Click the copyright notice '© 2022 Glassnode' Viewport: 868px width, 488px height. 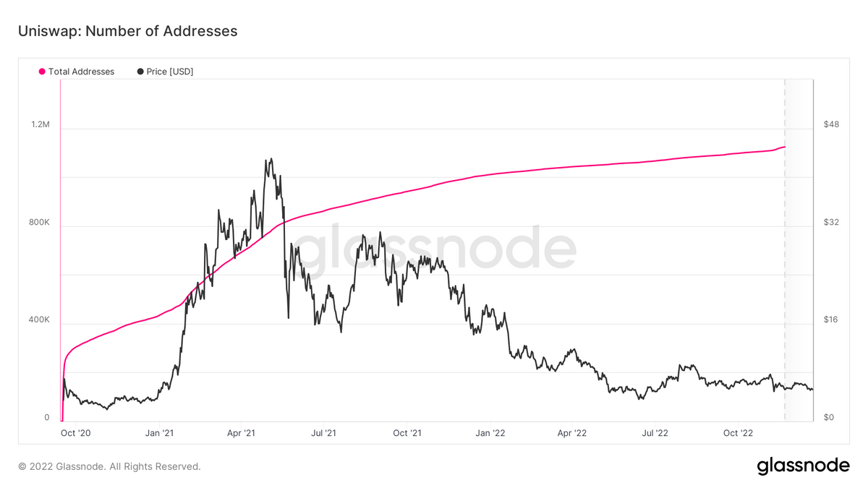pos(109,466)
